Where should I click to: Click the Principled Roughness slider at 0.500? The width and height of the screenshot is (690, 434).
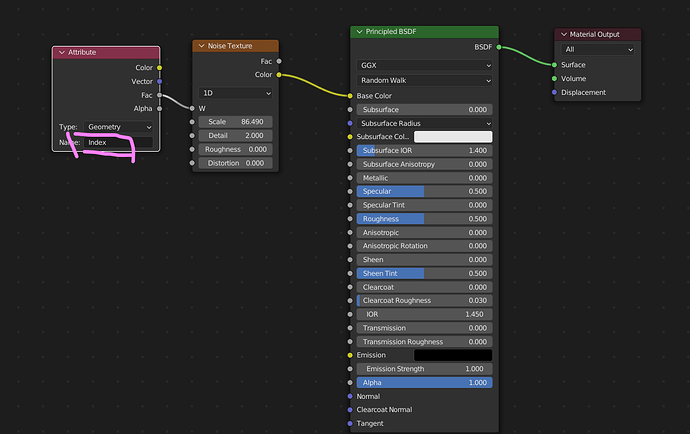coord(424,219)
